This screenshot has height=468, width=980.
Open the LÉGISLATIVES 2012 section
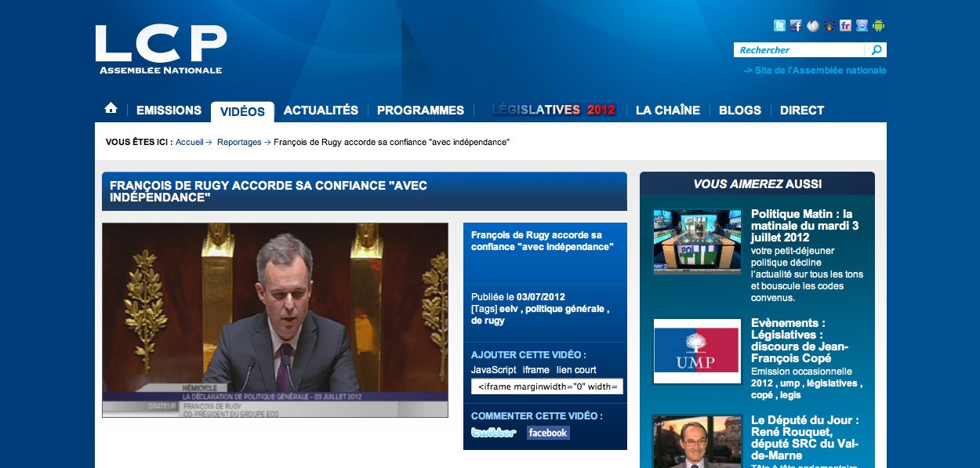(x=554, y=110)
